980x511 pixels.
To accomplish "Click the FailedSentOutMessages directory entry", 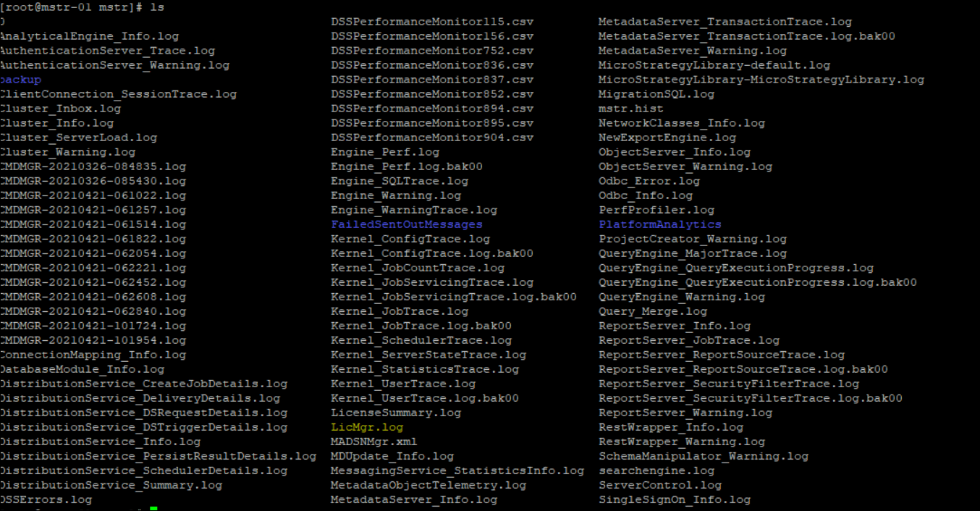I will [406, 224].
